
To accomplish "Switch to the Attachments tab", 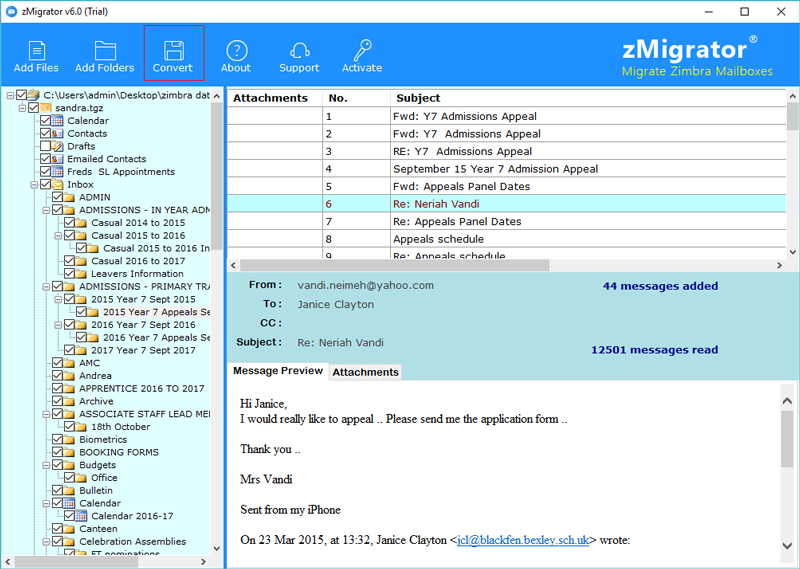I will click(365, 372).
